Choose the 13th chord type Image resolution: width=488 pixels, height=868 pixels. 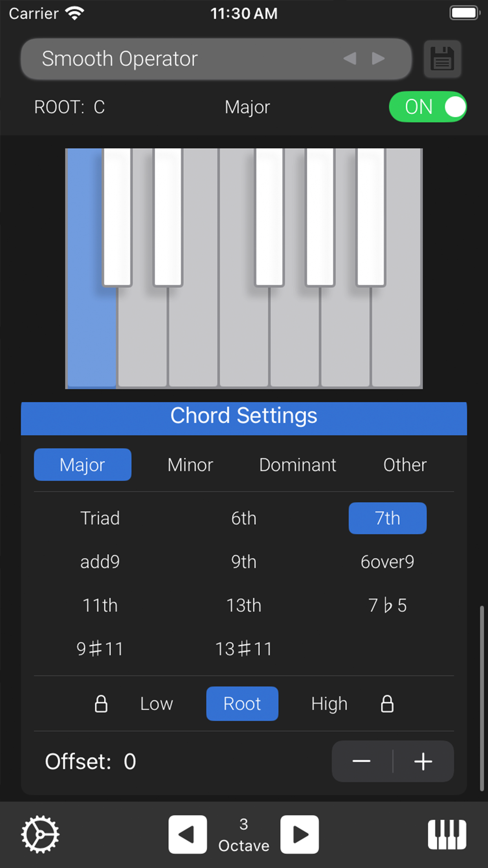coord(244,605)
